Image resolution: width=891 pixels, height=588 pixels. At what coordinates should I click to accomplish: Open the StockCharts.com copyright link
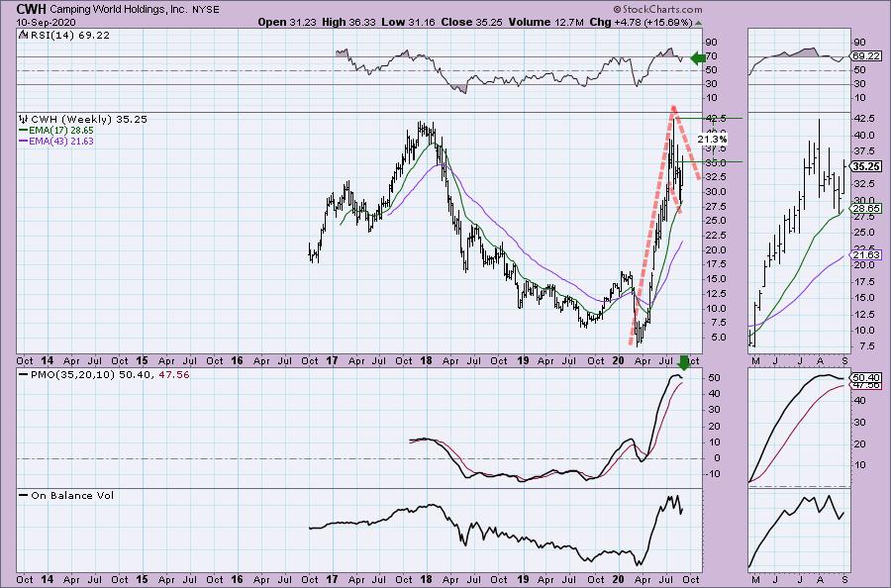657,10
